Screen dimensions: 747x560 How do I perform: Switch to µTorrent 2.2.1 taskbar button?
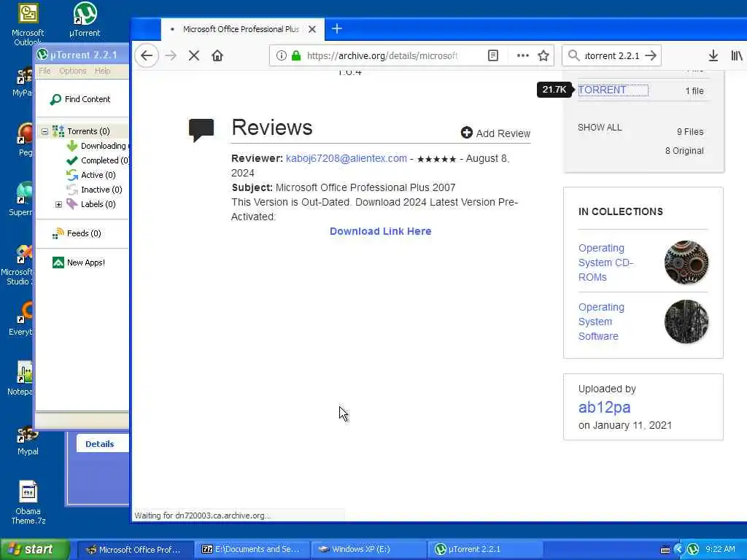[485, 550]
